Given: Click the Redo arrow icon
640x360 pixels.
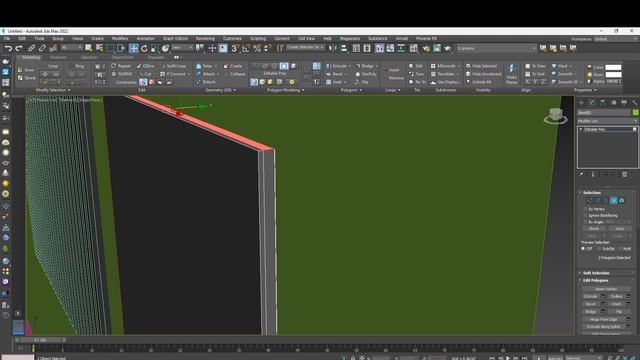Looking at the screenshot, I should coord(19,48).
